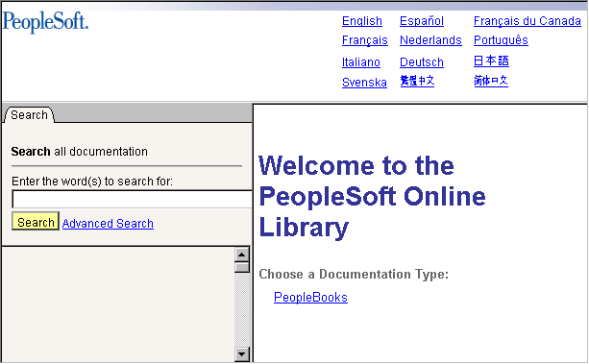Click the yellow Search button
Image resolution: width=589 pixels, height=364 pixels.
(x=36, y=221)
